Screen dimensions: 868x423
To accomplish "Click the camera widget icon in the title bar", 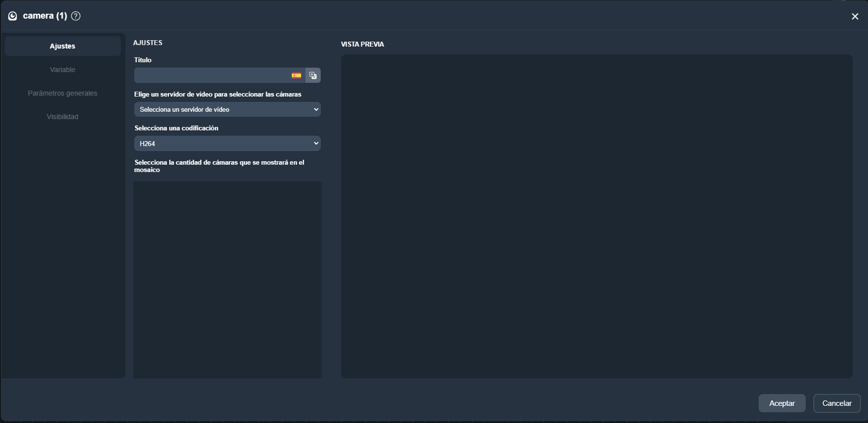I will pyautogui.click(x=13, y=16).
